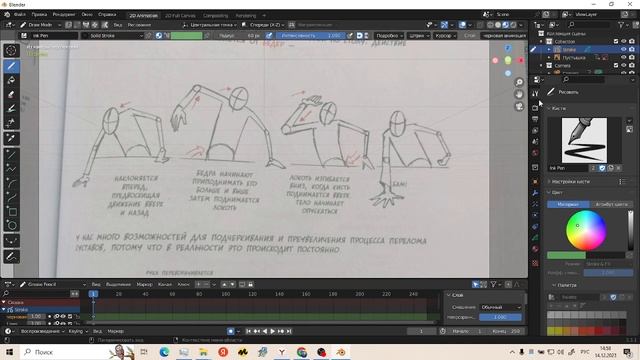Select the Материал color mode button
This screenshot has width=640, height=360.
(568, 204)
